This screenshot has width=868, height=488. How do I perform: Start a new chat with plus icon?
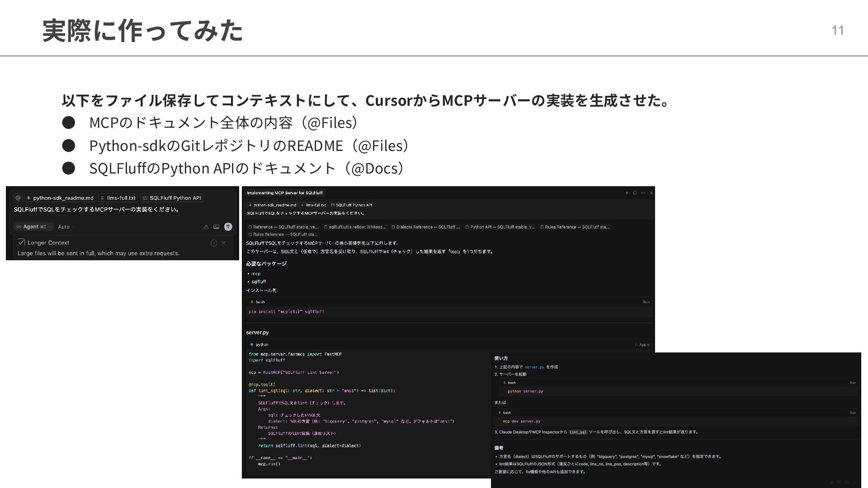point(627,193)
